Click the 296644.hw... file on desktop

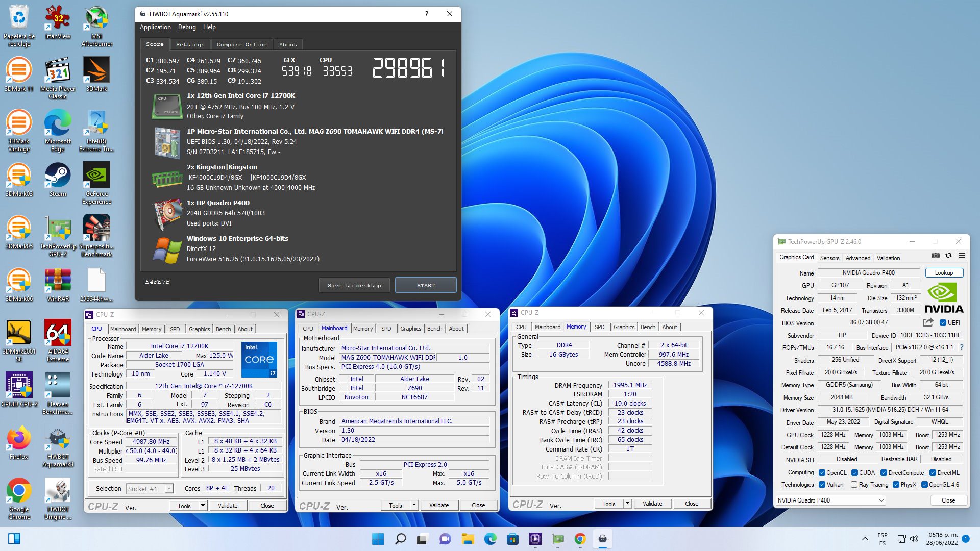pos(96,285)
